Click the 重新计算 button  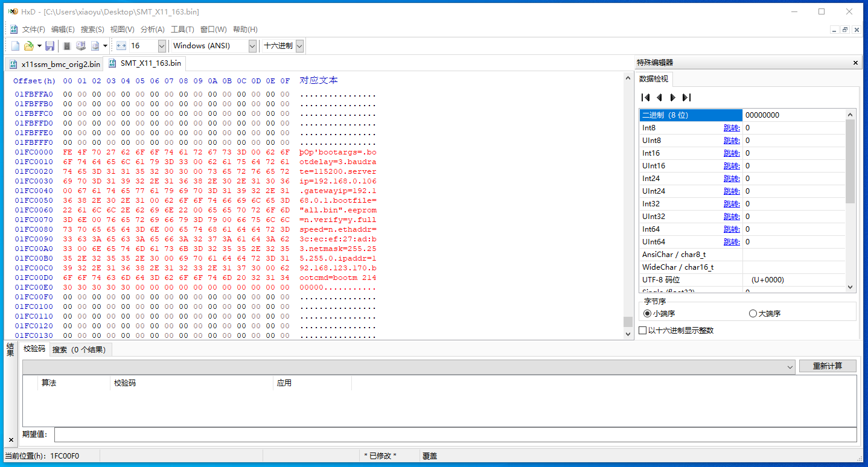828,366
